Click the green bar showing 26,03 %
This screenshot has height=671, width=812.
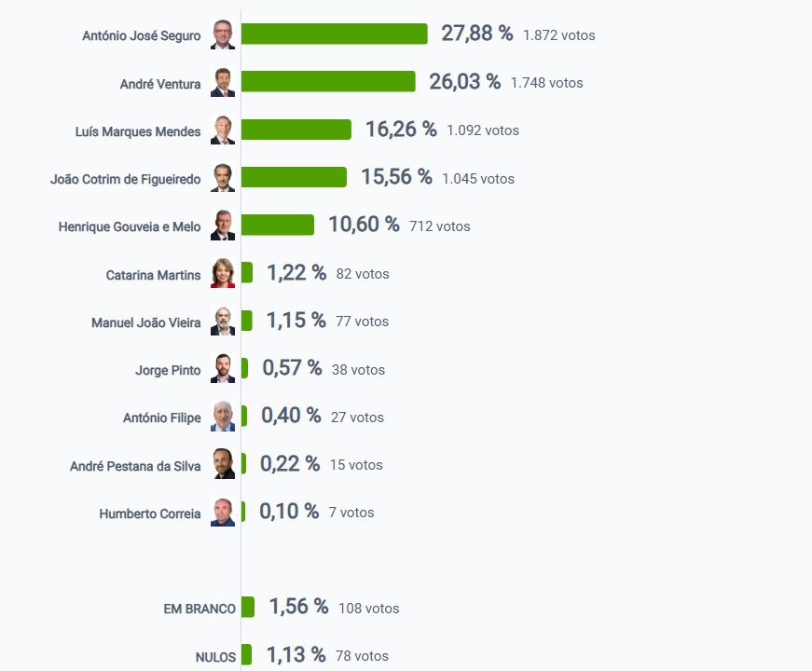point(328,82)
